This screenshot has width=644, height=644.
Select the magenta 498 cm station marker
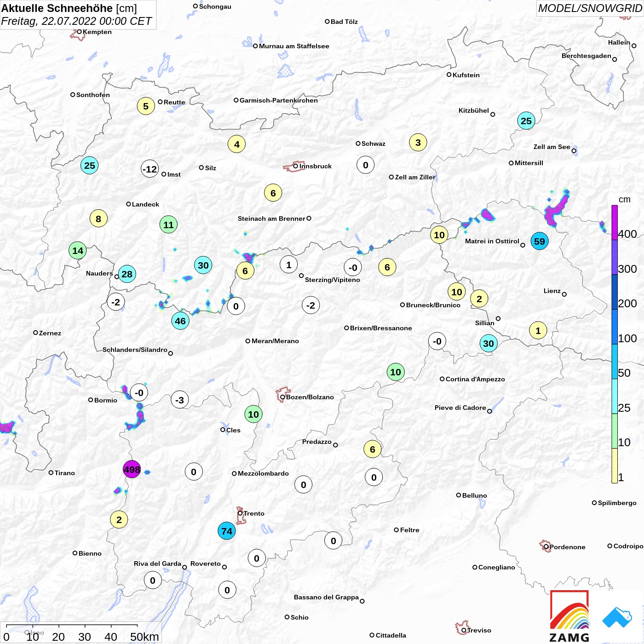pyautogui.click(x=132, y=469)
